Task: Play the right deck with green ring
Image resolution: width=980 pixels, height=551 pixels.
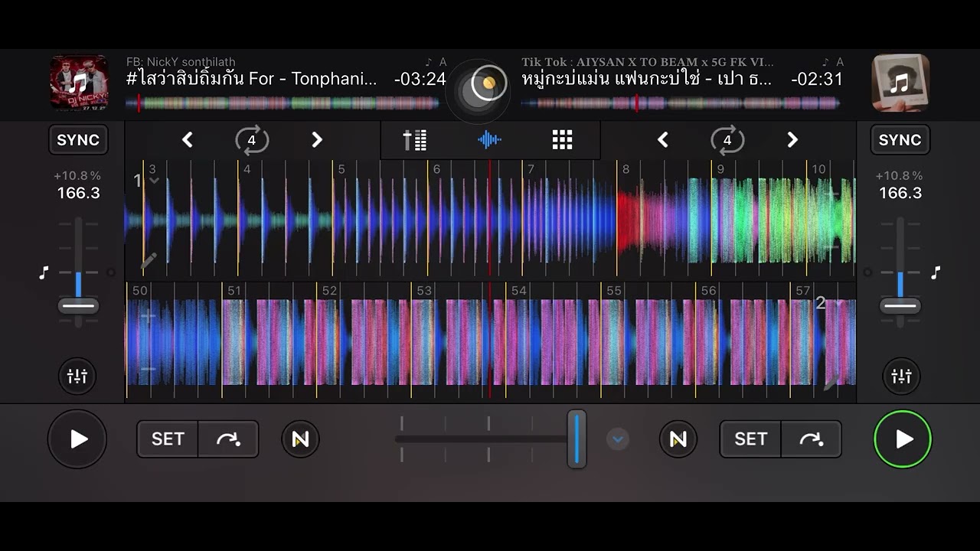Action: pyautogui.click(x=903, y=439)
